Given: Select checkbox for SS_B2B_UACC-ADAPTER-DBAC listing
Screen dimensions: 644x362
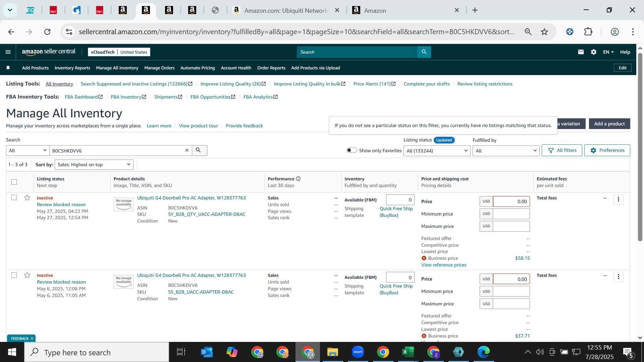Looking at the screenshot, I should pyautogui.click(x=14, y=275).
